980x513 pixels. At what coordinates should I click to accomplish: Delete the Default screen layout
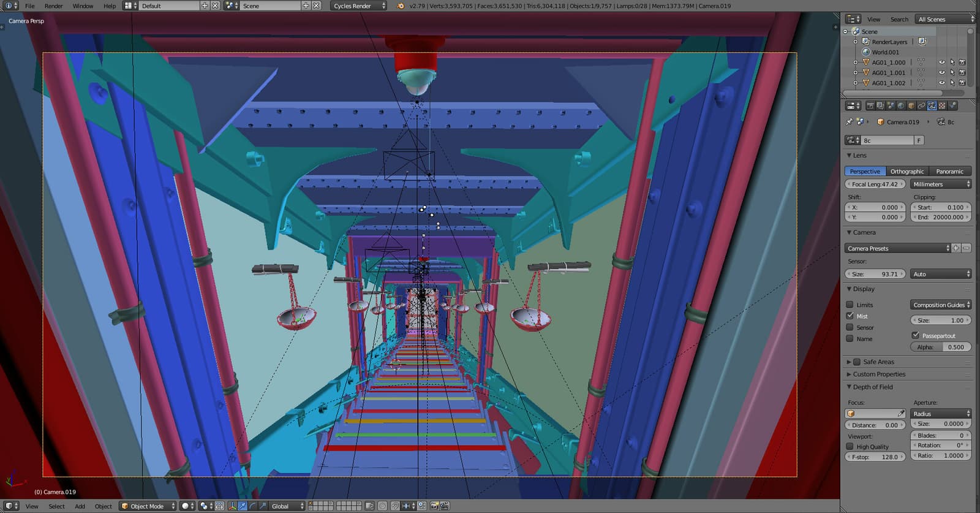[215, 6]
